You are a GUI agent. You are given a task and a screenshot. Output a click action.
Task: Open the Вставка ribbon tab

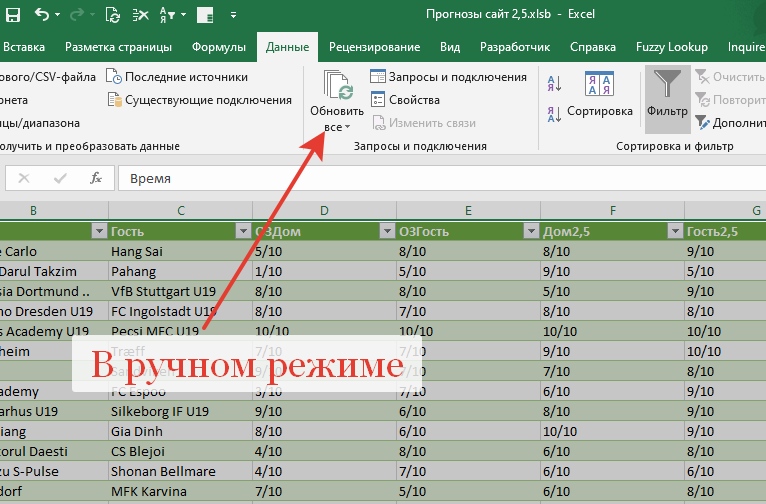[23, 47]
